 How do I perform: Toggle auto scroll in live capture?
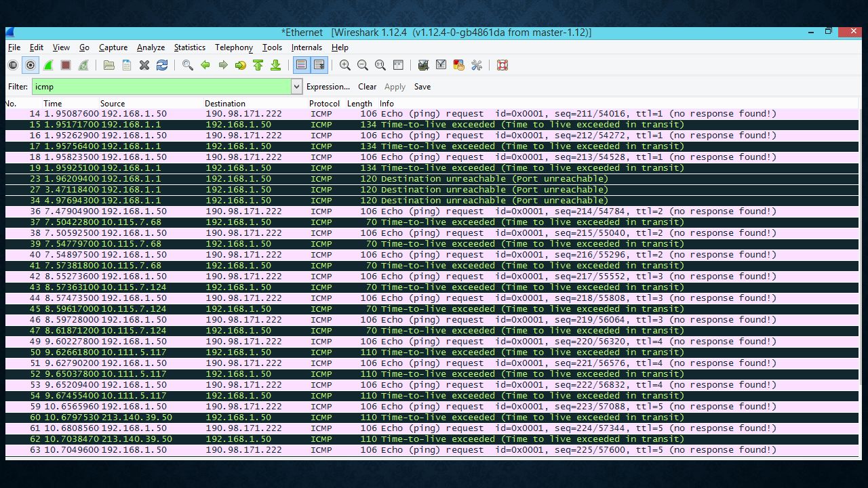coord(319,65)
